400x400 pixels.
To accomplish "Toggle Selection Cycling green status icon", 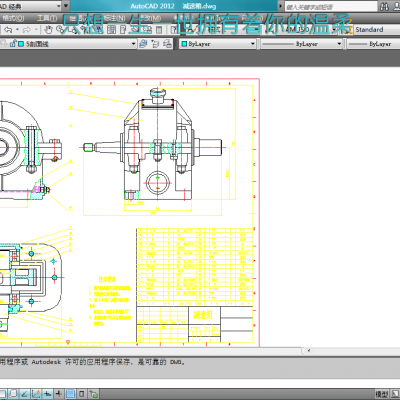I will [94, 394].
